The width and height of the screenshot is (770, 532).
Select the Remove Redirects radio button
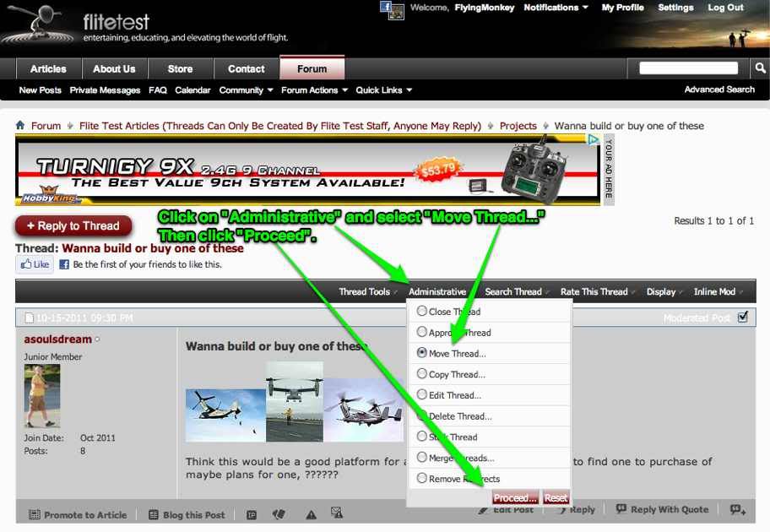pyautogui.click(x=421, y=477)
